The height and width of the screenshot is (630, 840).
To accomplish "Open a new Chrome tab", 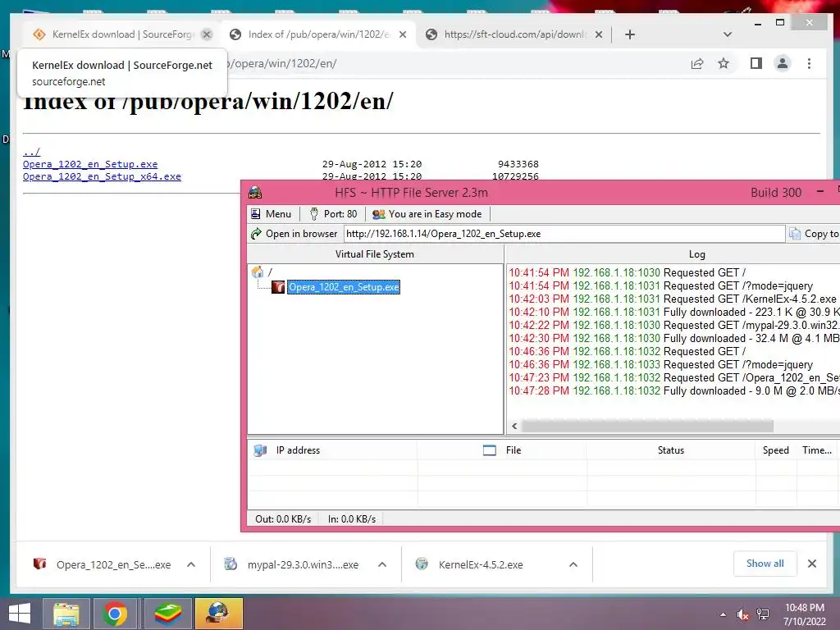I will click(x=630, y=34).
